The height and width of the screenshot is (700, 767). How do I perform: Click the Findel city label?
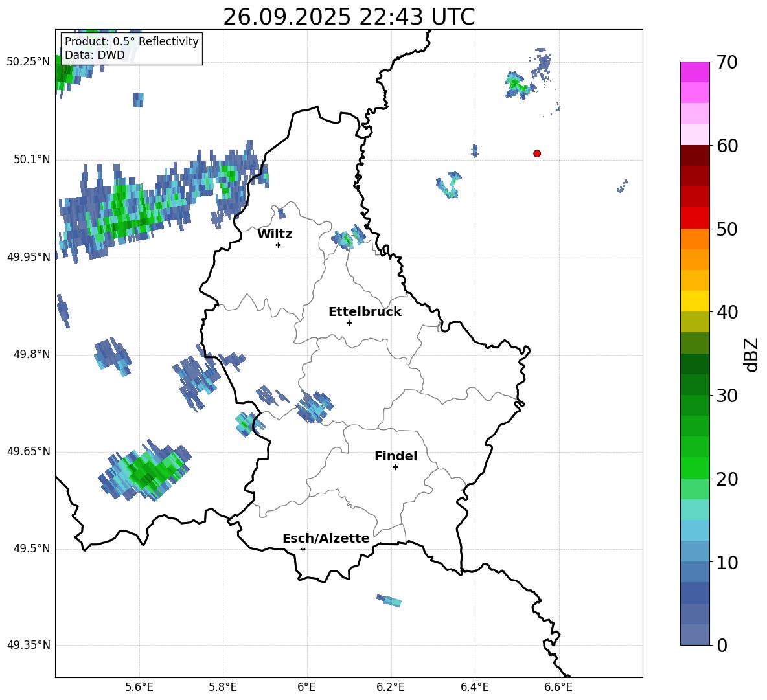396,456
